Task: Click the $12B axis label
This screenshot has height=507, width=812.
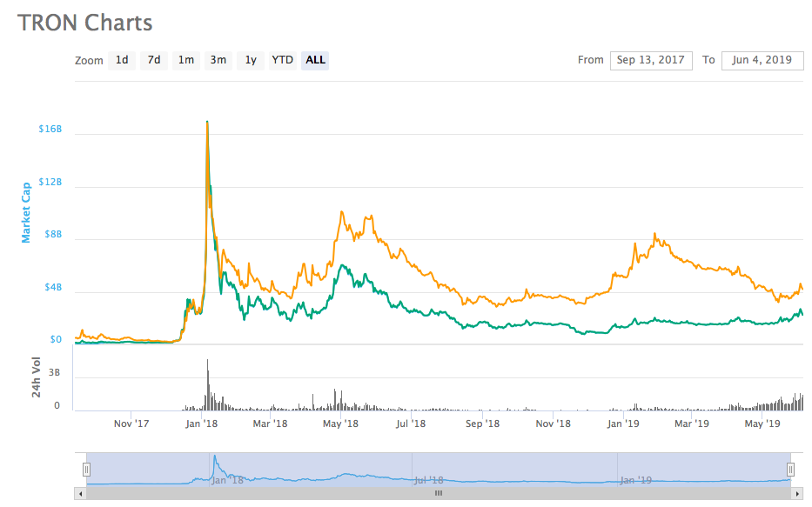Action: 50,182
